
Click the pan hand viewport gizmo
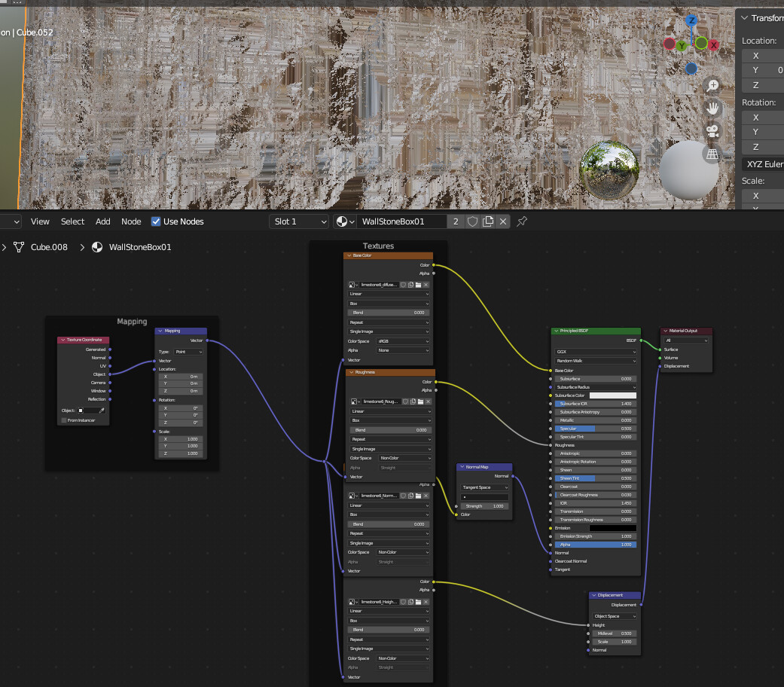point(712,108)
